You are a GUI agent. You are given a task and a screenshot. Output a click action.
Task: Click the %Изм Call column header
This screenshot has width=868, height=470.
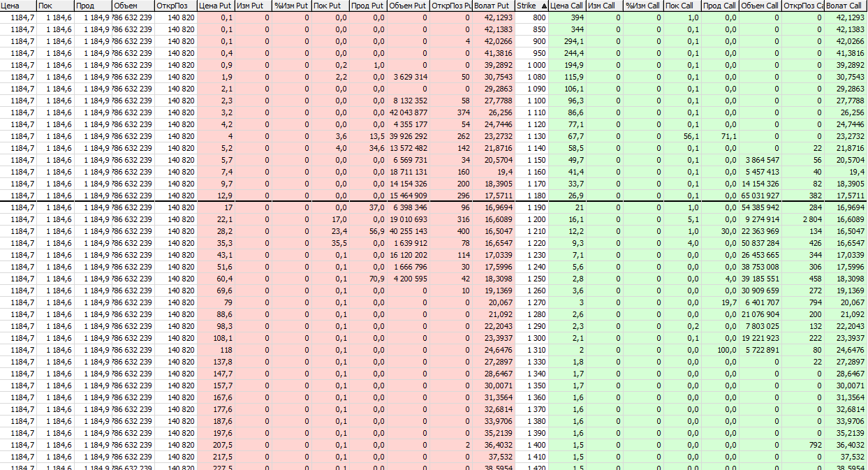(642, 6)
